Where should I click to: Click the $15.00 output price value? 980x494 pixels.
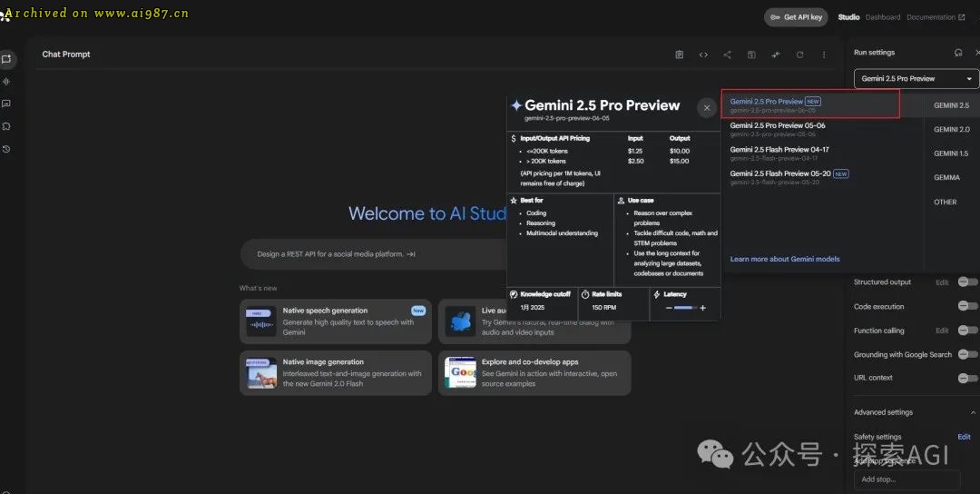[680, 162]
